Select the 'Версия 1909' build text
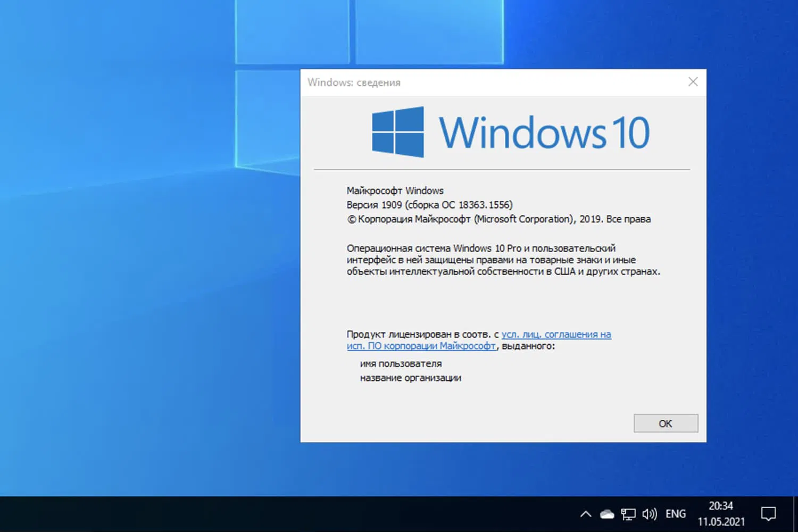Image resolution: width=798 pixels, height=532 pixels. pos(429,204)
